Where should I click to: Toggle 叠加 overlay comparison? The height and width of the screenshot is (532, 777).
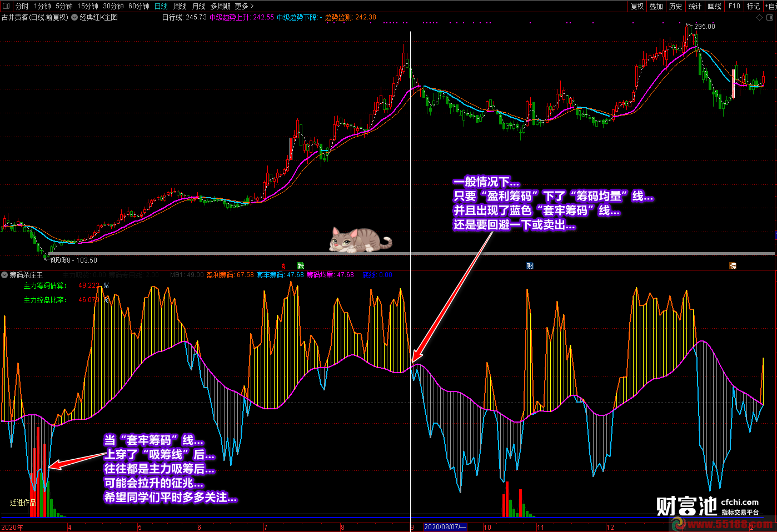pos(656,6)
